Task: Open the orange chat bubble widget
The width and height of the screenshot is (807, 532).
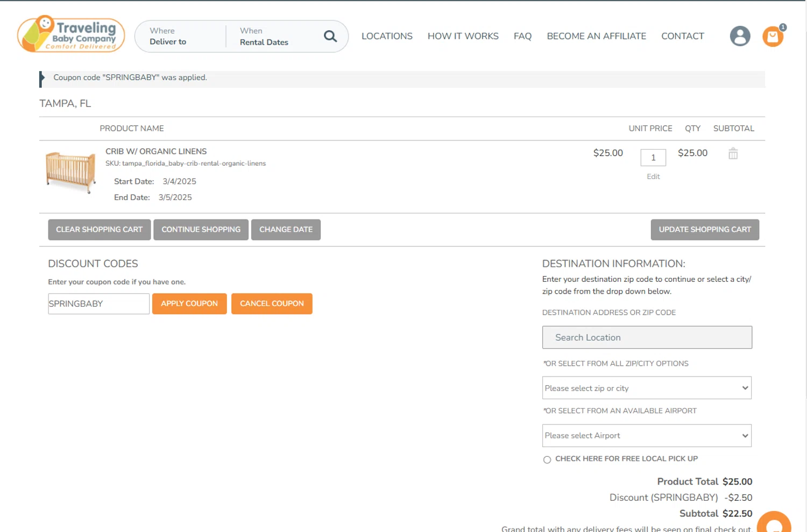Action: pyautogui.click(x=774, y=523)
